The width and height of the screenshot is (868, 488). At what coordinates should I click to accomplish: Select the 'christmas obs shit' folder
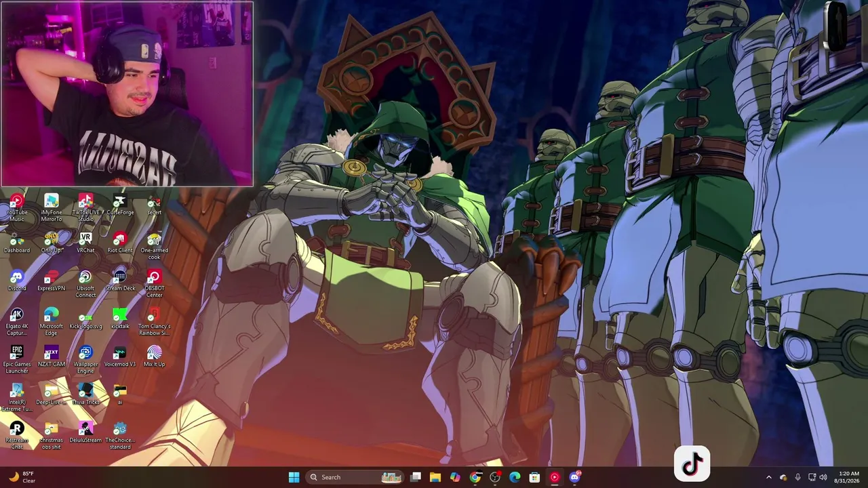point(51,436)
